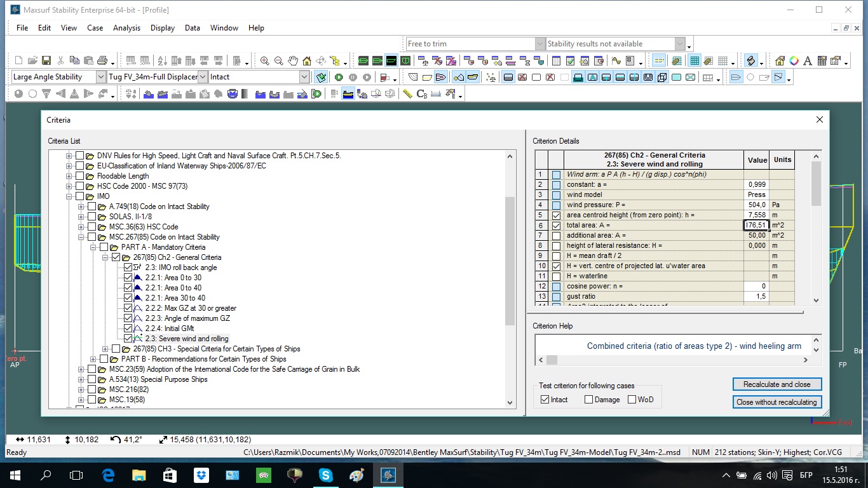
Task: Click the Home view icon
Action: point(307,61)
